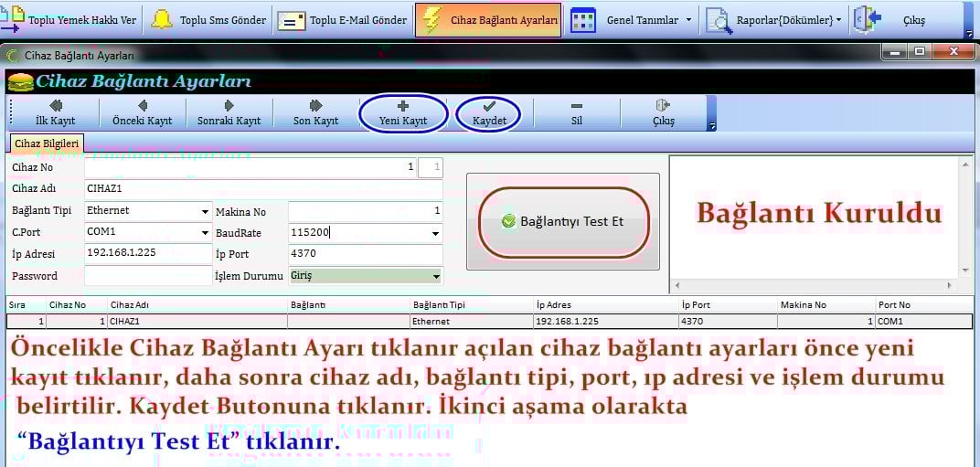This screenshot has height=467, width=980.
Task: Click the Toplu Sms Gönder button label
Action: 222,20
